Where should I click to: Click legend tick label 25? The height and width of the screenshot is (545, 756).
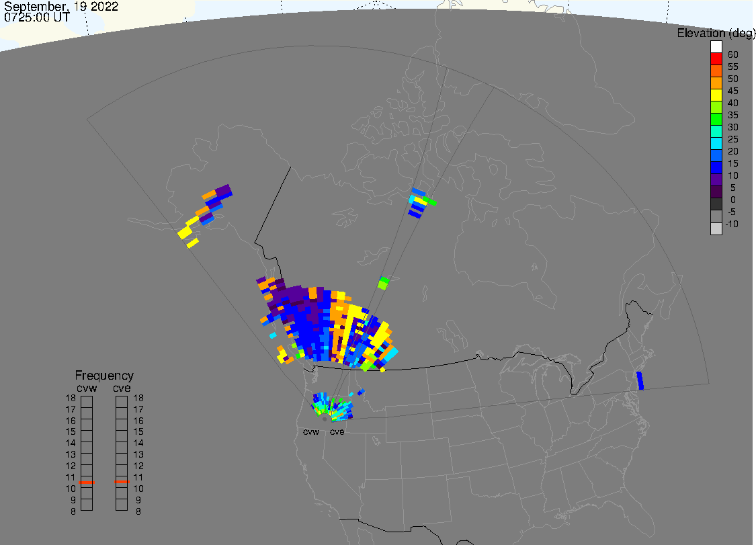coord(733,139)
